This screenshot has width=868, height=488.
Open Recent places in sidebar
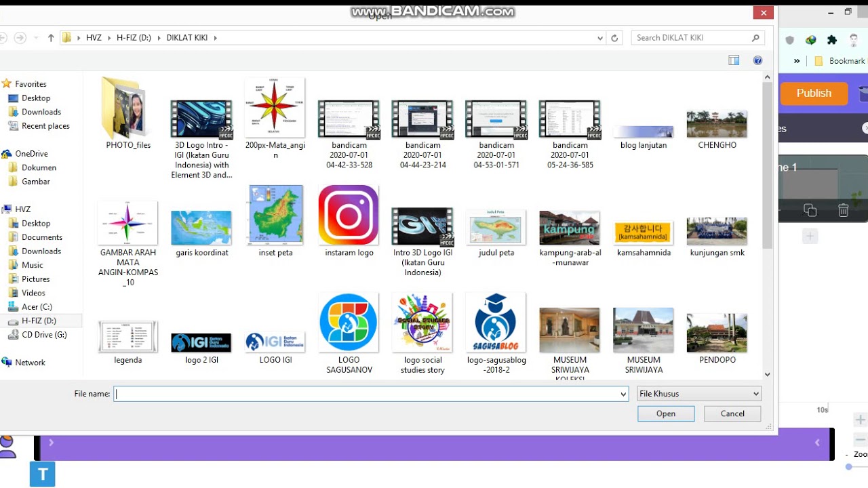(45, 126)
